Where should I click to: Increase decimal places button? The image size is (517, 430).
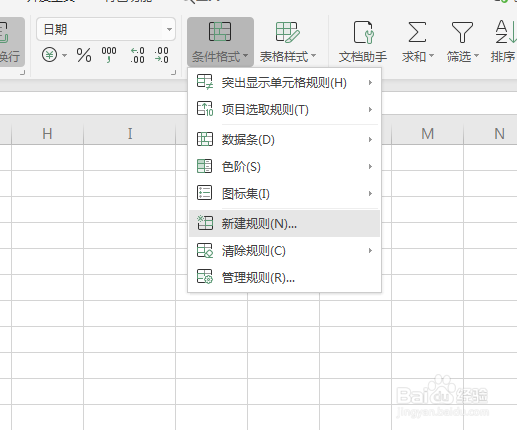tap(137, 55)
